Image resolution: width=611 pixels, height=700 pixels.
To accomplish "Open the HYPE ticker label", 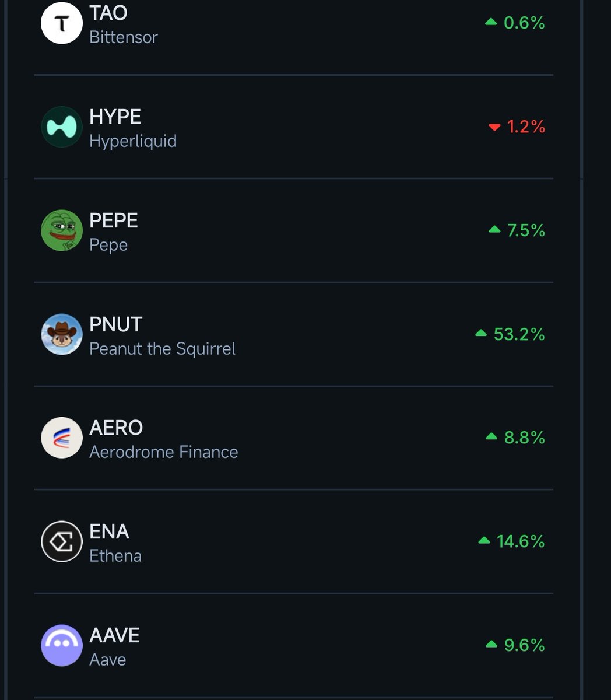I will [x=115, y=117].
